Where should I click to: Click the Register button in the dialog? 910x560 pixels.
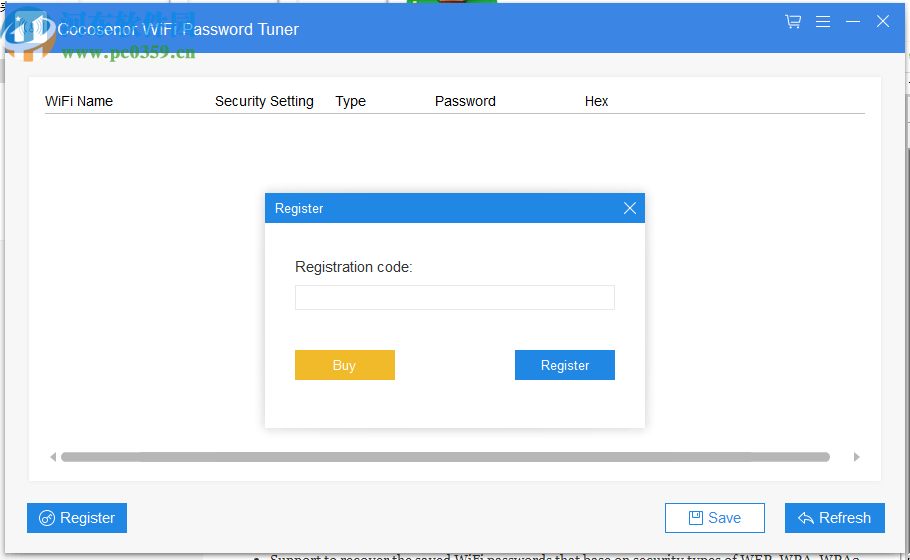coord(565,365)
